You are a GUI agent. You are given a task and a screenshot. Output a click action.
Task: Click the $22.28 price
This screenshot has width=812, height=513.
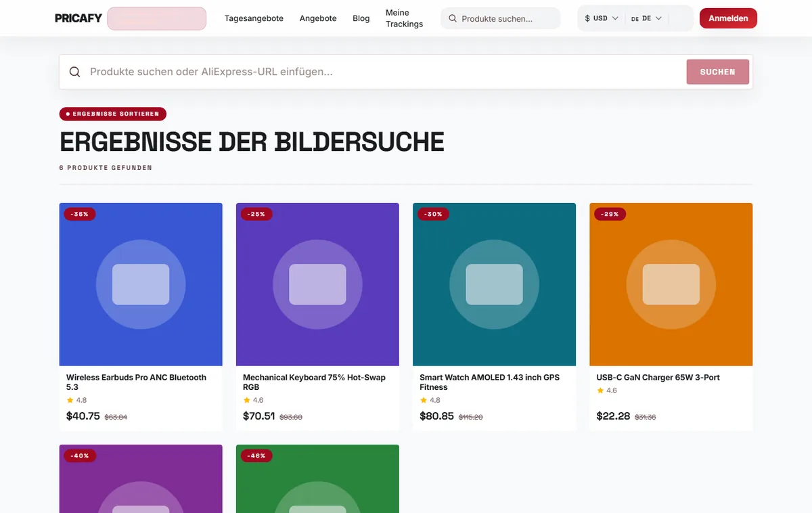(x=613, y=416)
